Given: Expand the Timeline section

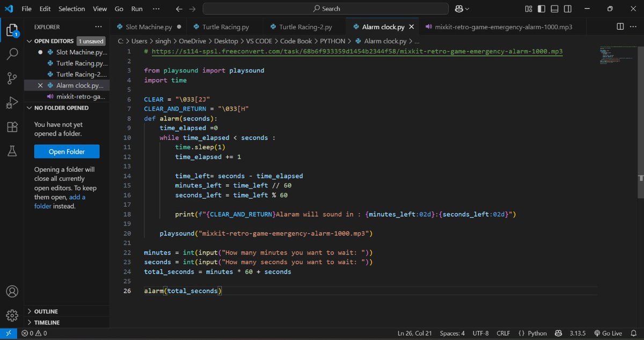Looking at the screenshot, I should tap(30, 323).
